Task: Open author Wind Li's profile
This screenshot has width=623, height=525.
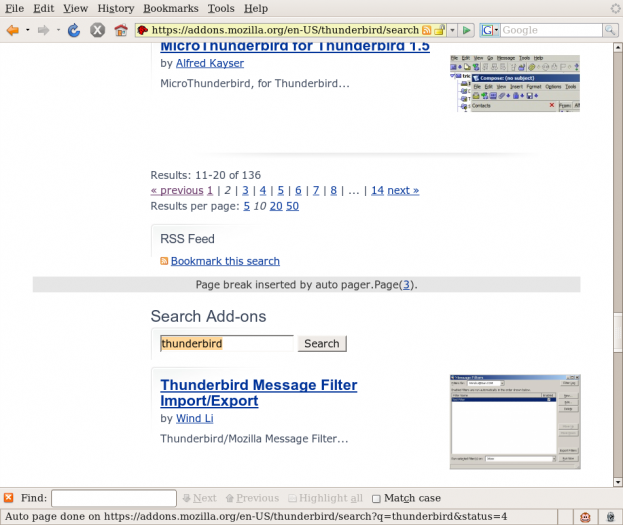Action: click(195, 418)
